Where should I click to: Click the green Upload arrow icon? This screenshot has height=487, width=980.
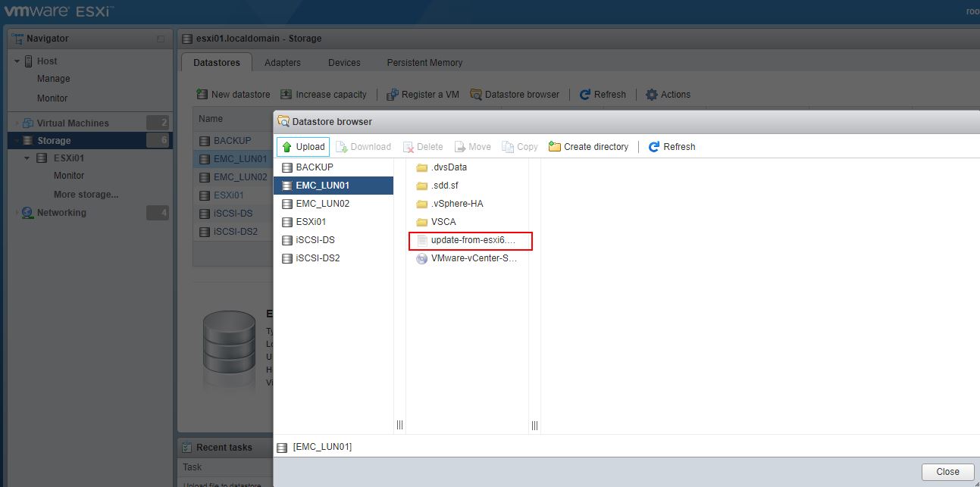[286, 147]
